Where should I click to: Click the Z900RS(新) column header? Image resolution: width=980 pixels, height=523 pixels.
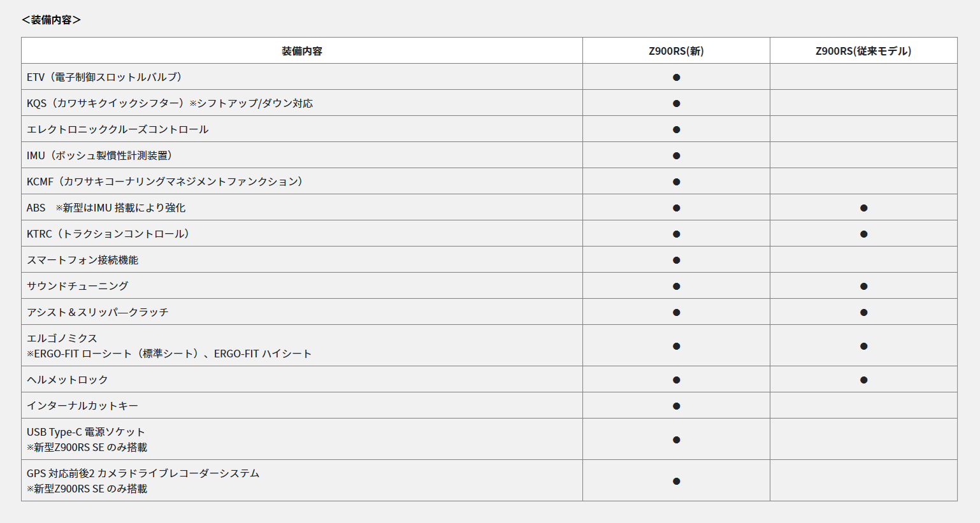[676, 51]
